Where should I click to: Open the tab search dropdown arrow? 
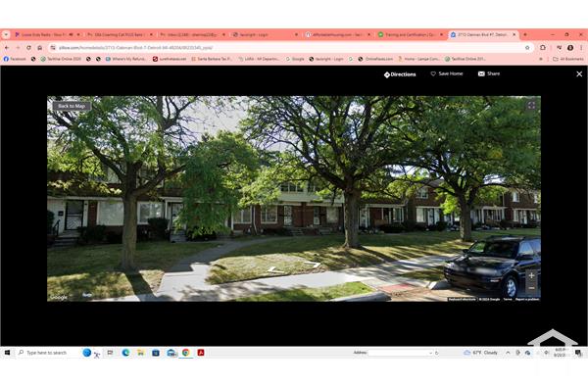coord(6,34)
